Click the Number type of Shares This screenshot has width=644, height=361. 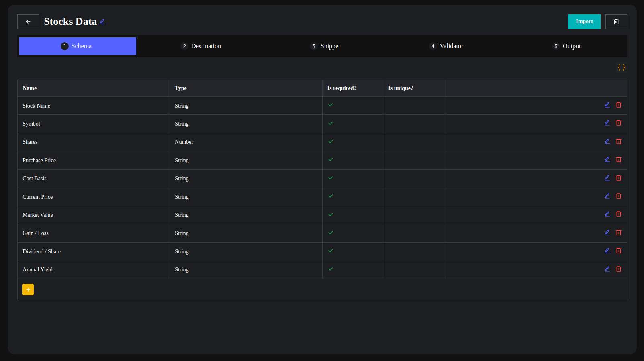pyautogui.click(x=184, y=142)
